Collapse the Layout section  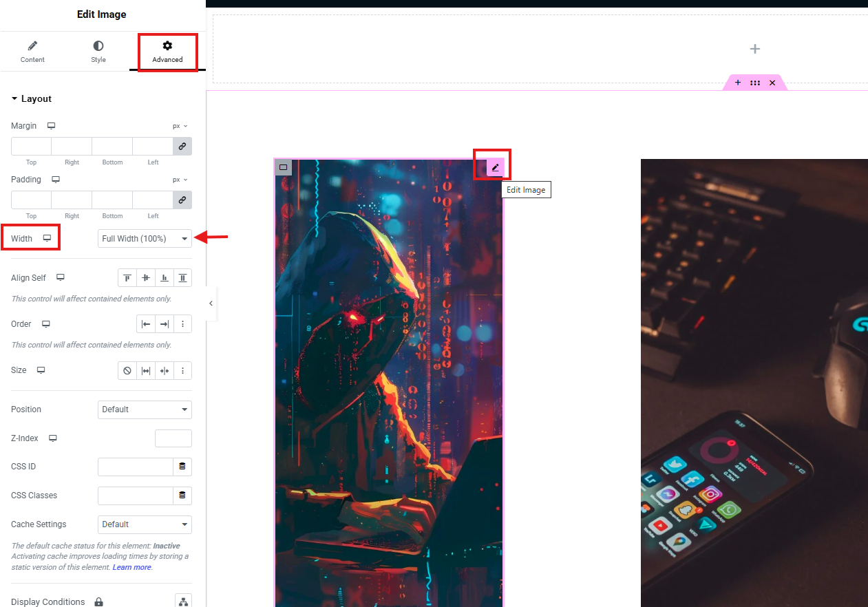(32, 99)
